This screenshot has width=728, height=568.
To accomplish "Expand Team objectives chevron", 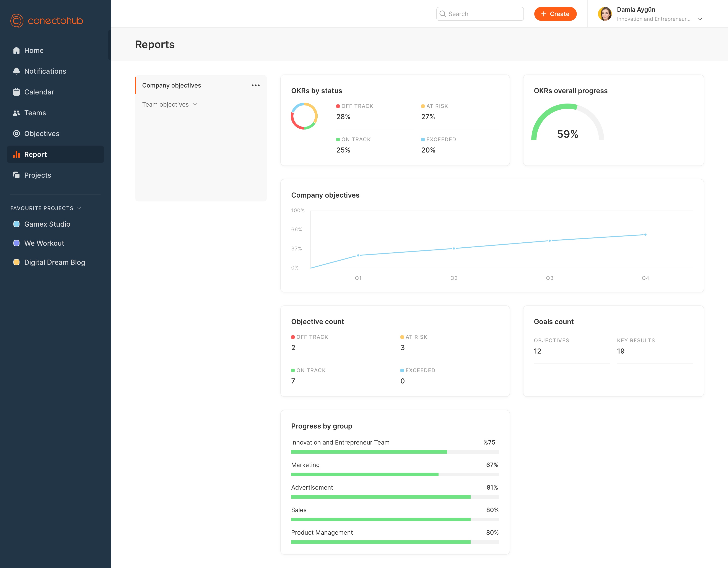I will 195,105.
